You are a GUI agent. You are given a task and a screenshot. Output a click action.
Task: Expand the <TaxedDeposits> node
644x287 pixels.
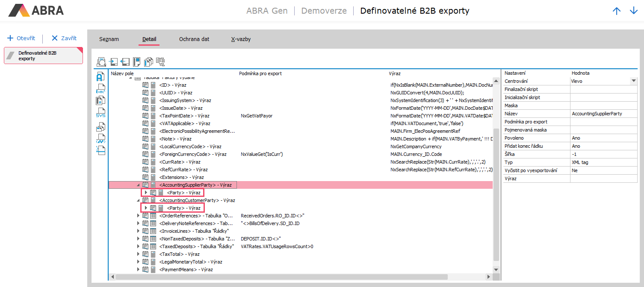point(138,246)
